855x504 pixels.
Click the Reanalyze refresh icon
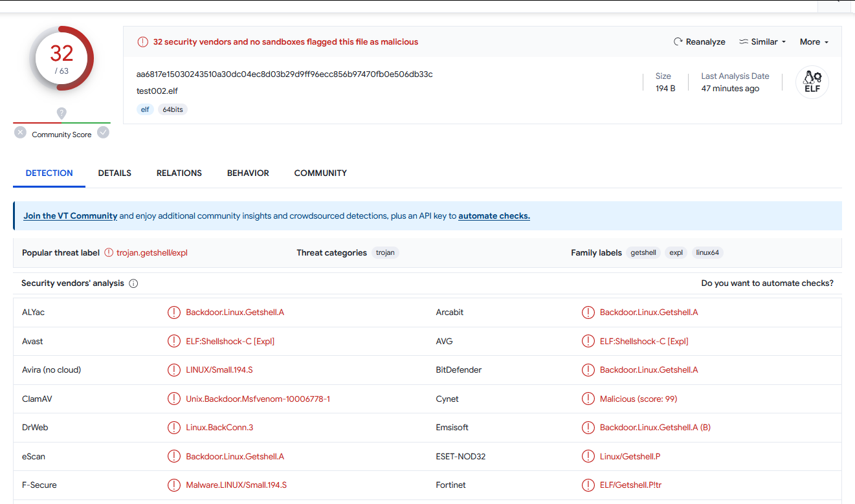click(x=678, y=41)
